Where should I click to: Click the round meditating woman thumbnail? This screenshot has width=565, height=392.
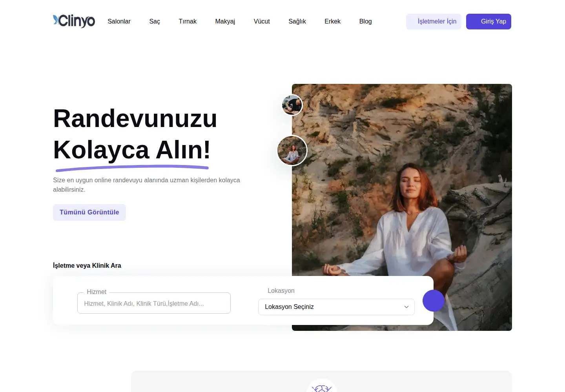(x=292, y=151)
